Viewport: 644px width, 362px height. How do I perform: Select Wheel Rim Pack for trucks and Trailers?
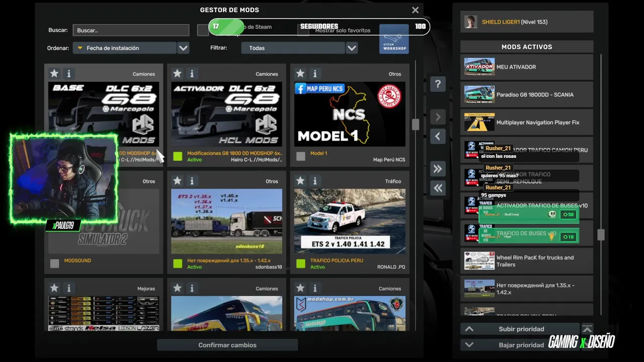click(527, 261)
